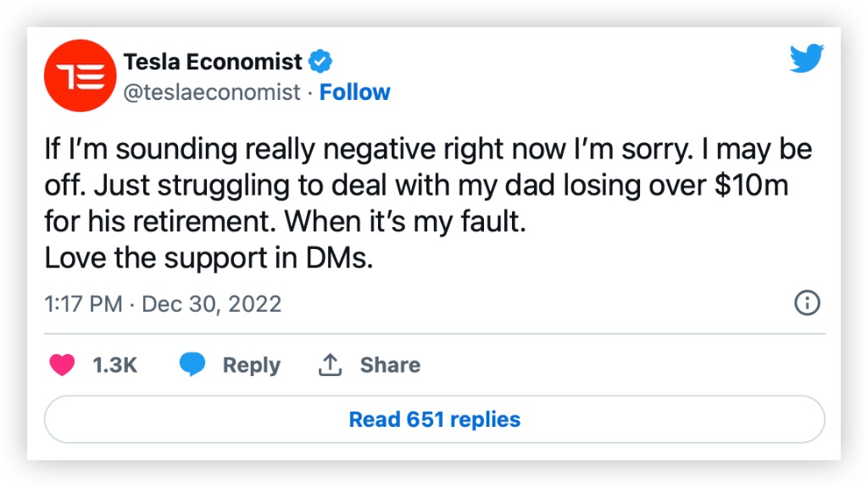Click the share upload arrow icon
Screen dimensions: 868x487
pos(329,365)
